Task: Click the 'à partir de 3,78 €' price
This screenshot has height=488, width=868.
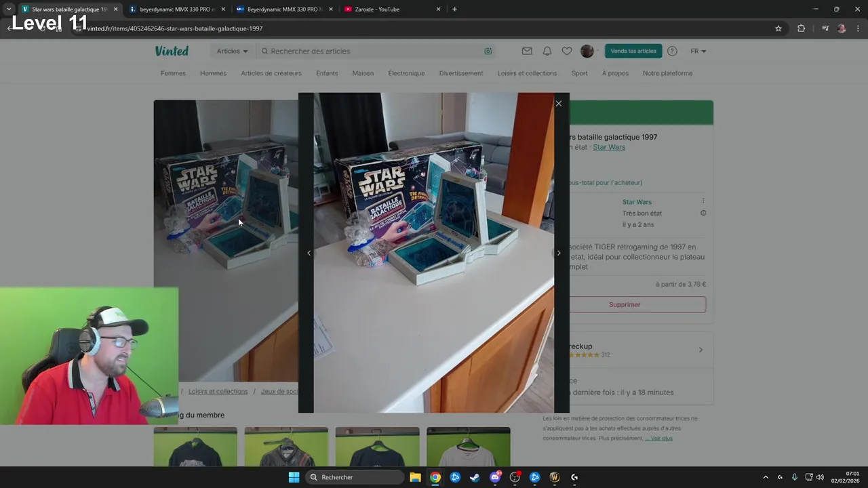Action: 681,285
